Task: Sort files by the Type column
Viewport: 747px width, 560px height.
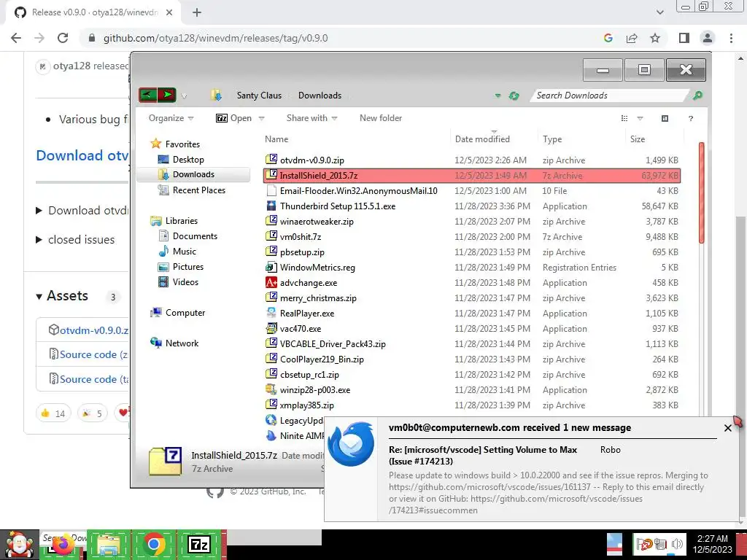Action: tap(552, 139)
